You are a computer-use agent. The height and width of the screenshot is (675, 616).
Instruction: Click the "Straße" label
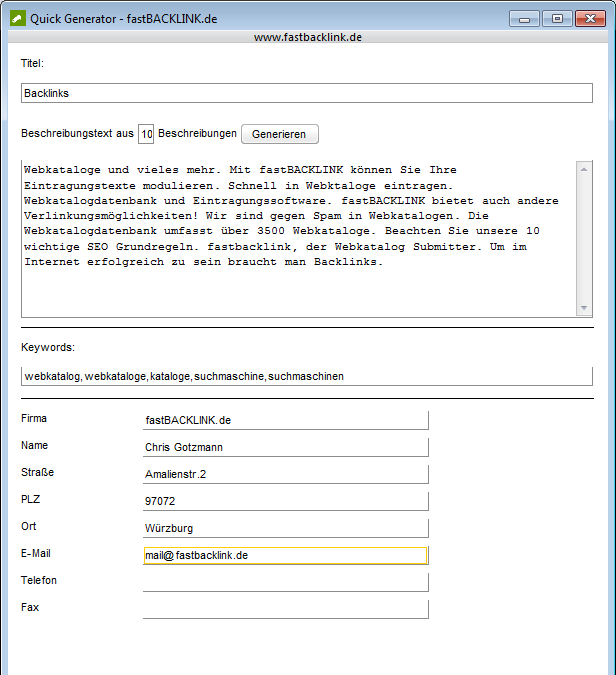(37, 472)
